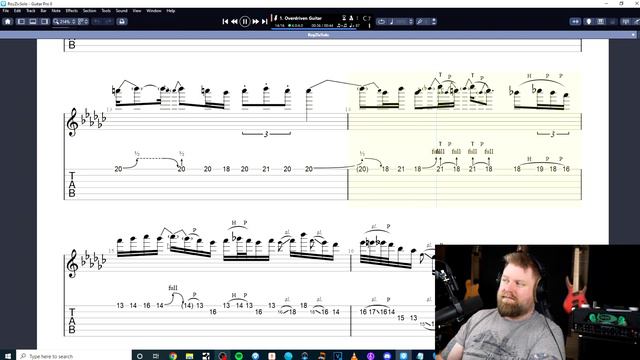
Task: Open the Note menu
Action: (56, 11)
